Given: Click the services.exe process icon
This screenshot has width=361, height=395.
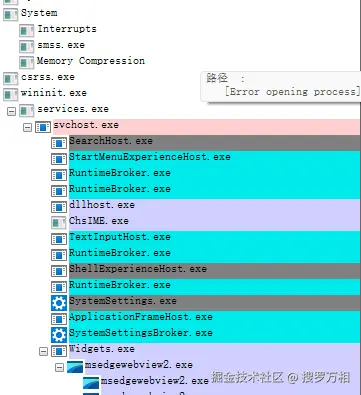Looking at the screenshot, I should click(x=26, y=110).
